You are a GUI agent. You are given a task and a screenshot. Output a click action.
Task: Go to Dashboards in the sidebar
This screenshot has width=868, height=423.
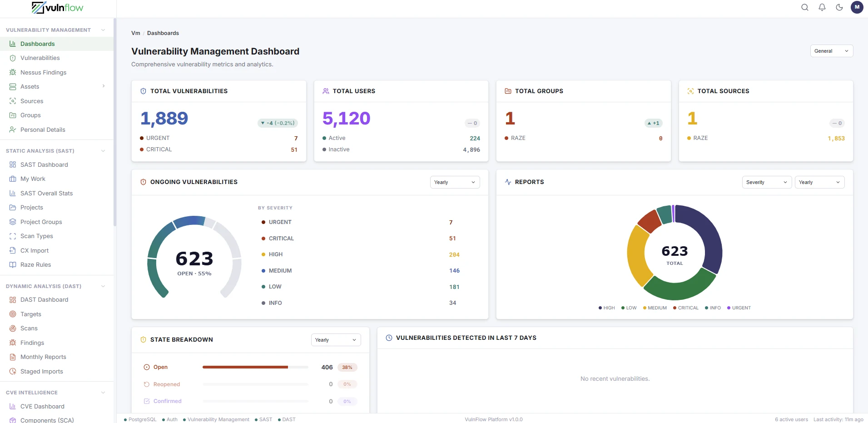point(57,44)
